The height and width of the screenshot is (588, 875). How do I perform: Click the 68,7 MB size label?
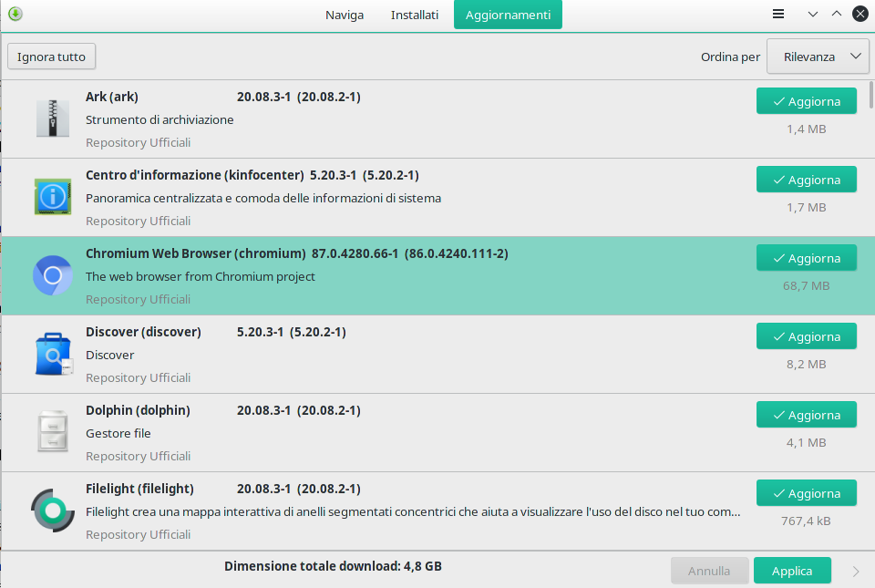pos(807,285)
